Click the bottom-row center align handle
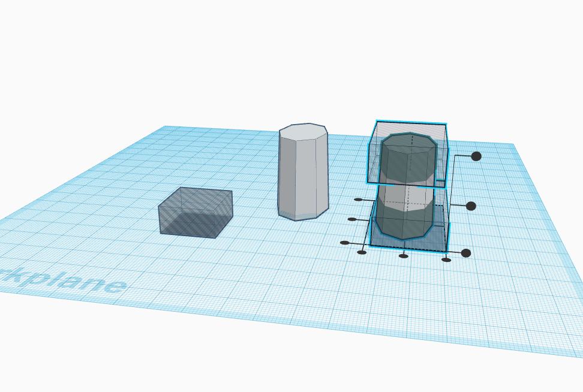583x392 pixels. coord(404,256)
